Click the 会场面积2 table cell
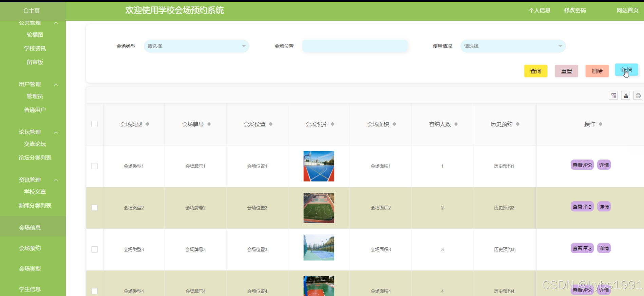The height and width of the screenshot is (296, 644). (381, 208)
